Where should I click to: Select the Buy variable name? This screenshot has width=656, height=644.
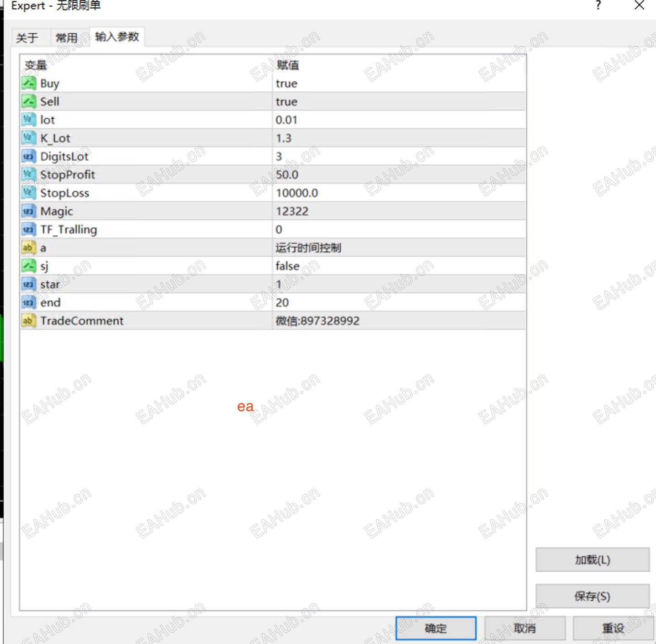click(50, 84)
